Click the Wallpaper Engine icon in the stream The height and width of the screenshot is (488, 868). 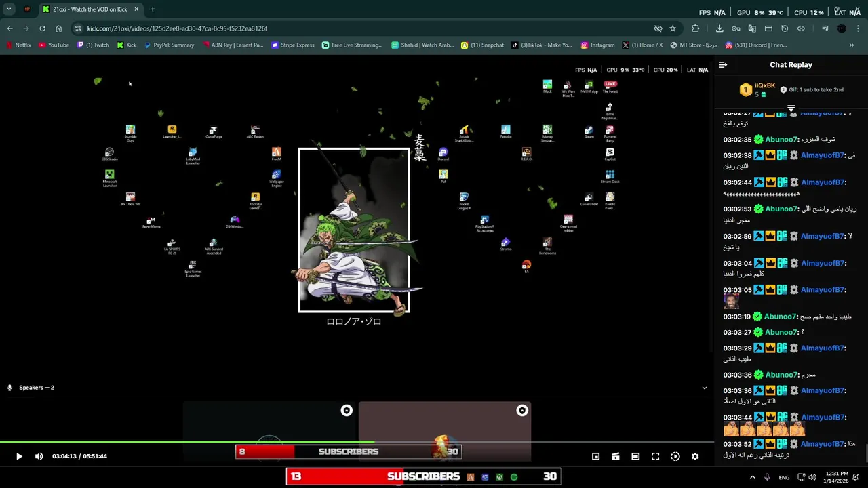(276, 179)
